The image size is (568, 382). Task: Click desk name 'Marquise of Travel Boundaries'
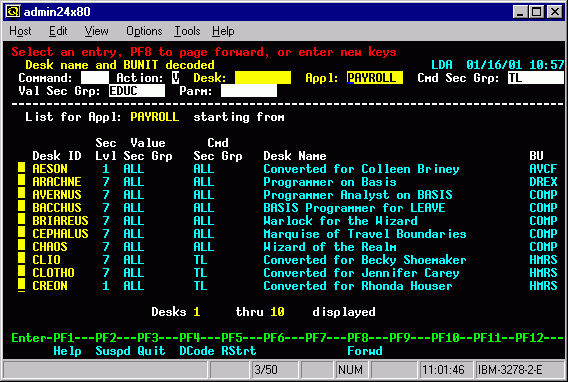pyautogui.click(x=365, y=234)
